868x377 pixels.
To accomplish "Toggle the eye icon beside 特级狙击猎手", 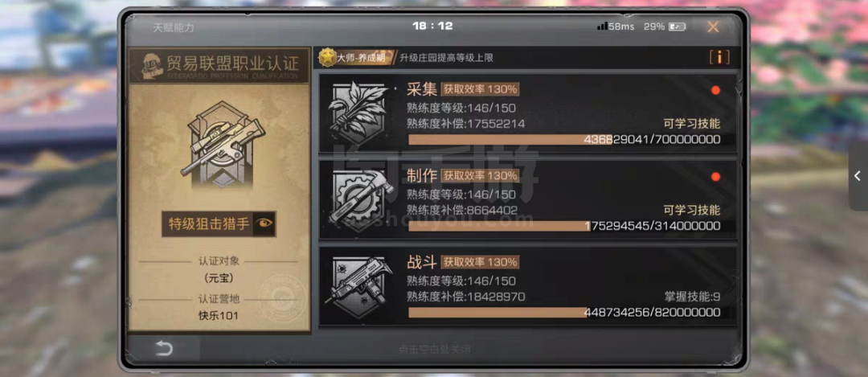I will (x=264, y=223).
